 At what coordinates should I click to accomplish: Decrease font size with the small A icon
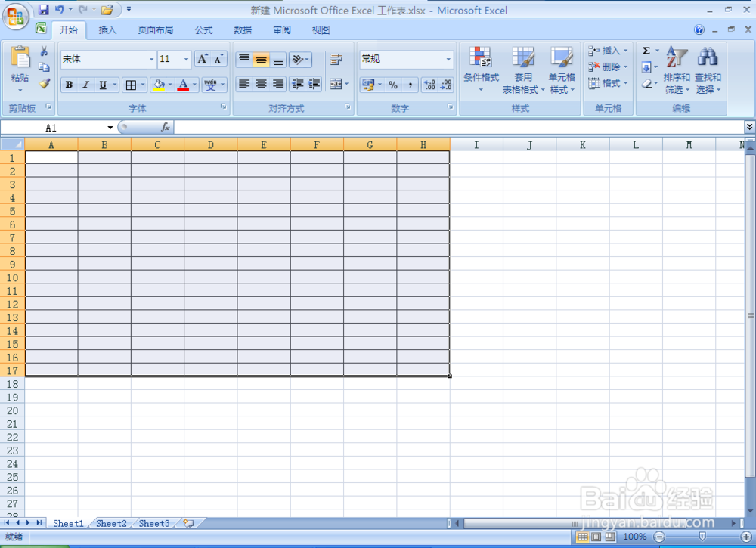tap(218, 59)
